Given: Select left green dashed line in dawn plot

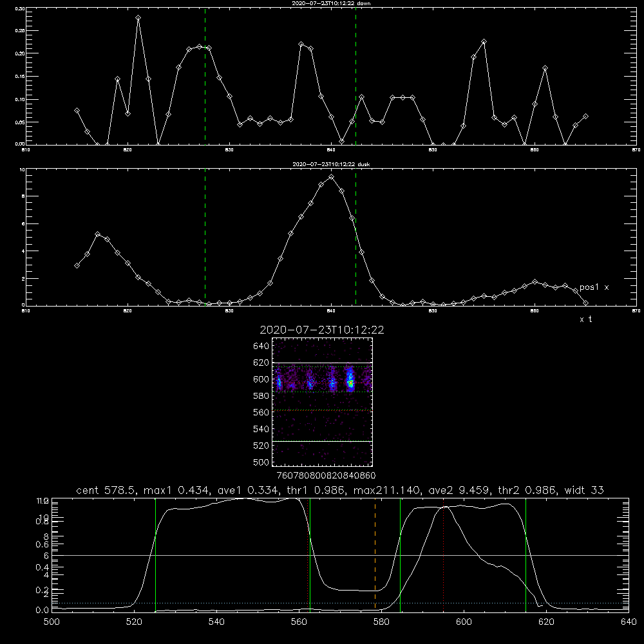Looking at the screenshot, I should click(x=205, y=76).
